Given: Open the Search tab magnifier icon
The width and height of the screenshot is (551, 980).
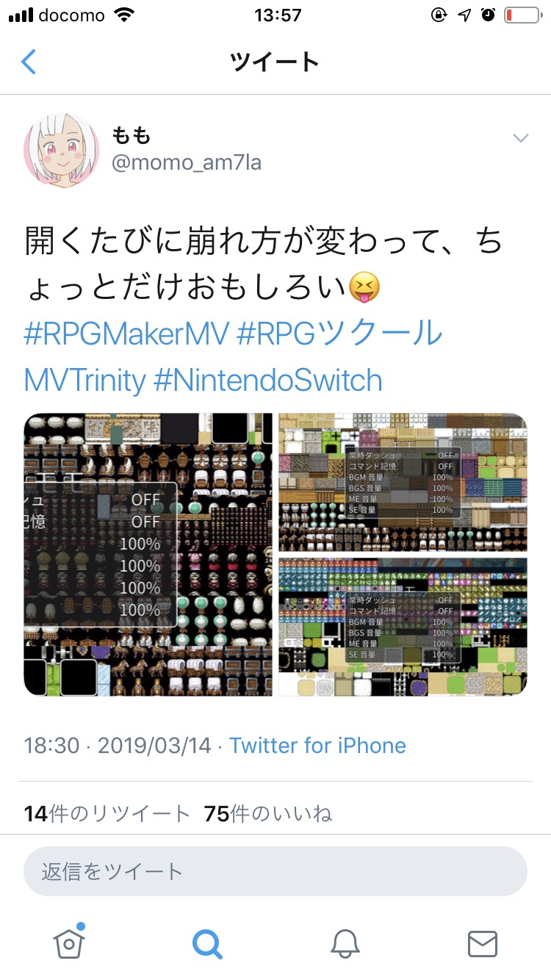Looking at the screenshot, I should 207,943.
